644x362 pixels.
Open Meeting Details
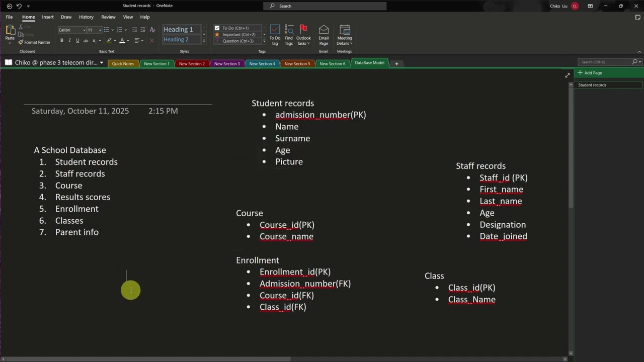coord(345,35)
